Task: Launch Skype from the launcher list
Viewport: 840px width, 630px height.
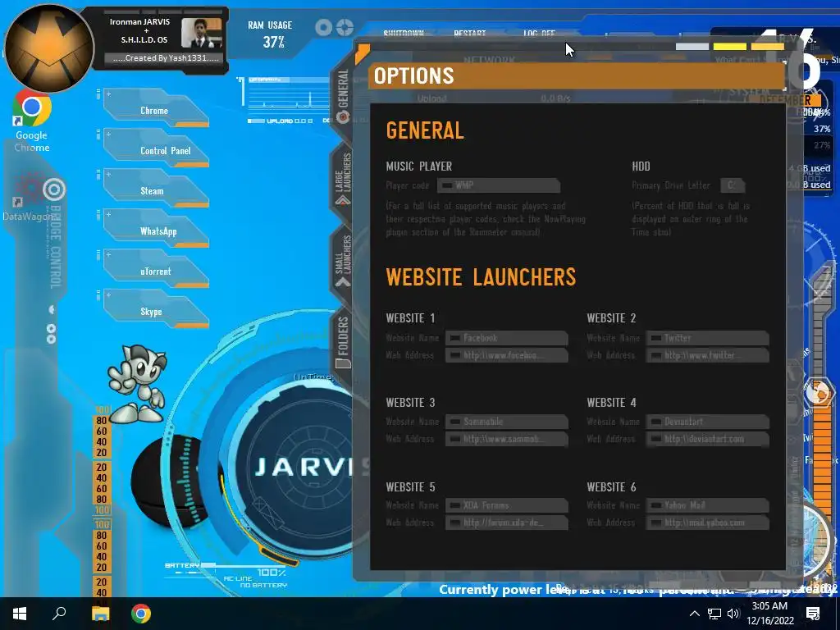Action: click(155, 311)
